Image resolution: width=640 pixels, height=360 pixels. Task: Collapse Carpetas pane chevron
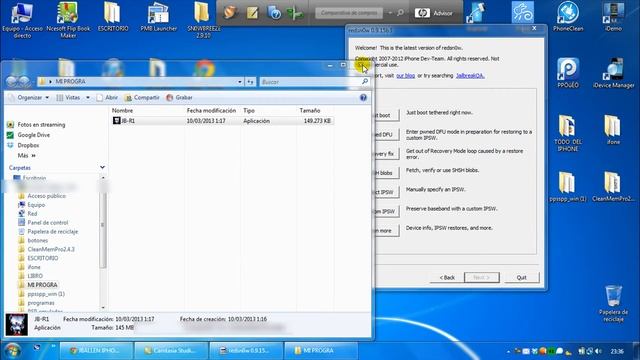click(102, 167)
